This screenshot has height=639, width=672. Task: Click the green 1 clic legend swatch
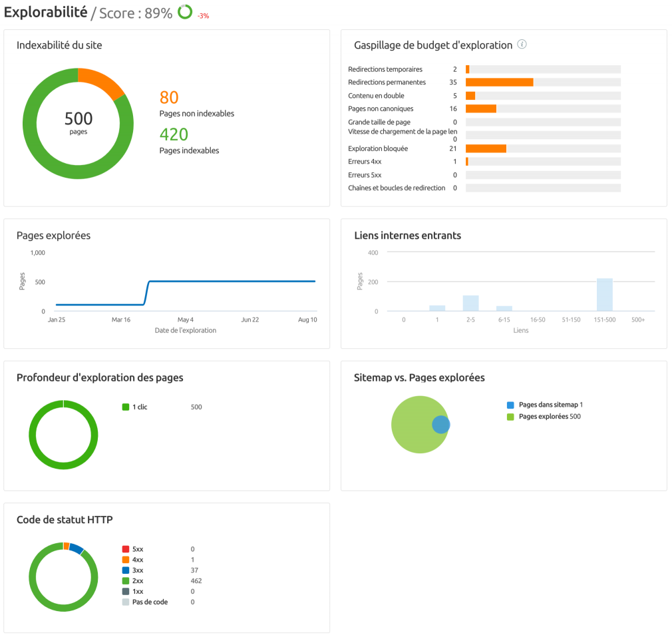pyautogui.click(x=126, y=407)
